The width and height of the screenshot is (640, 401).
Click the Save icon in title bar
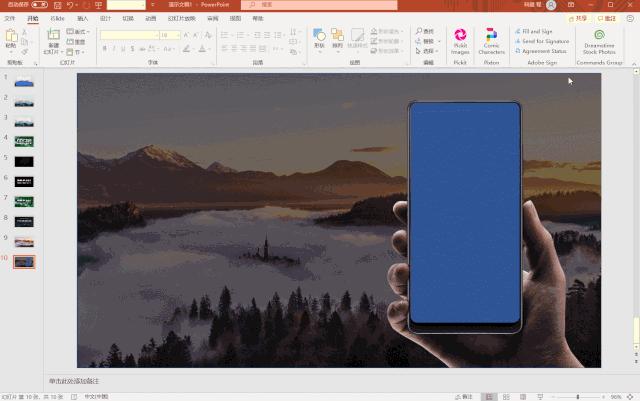pyautogui.click(x=55, y=5)
